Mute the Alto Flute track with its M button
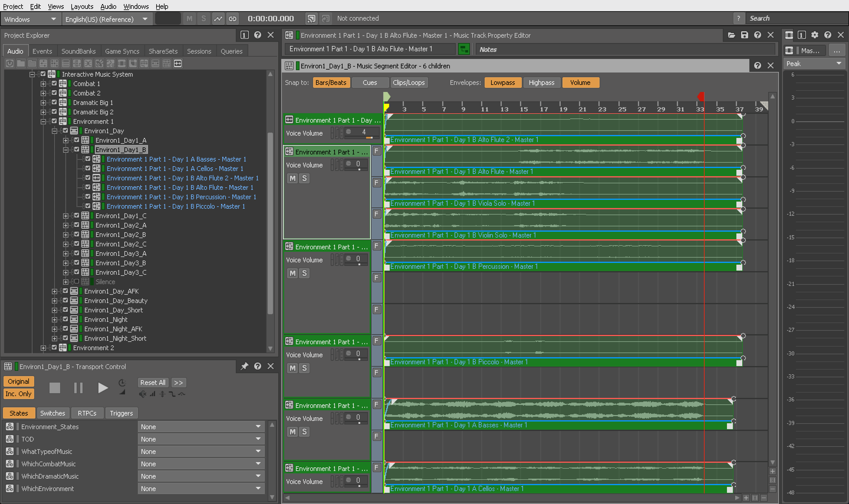 293,178
